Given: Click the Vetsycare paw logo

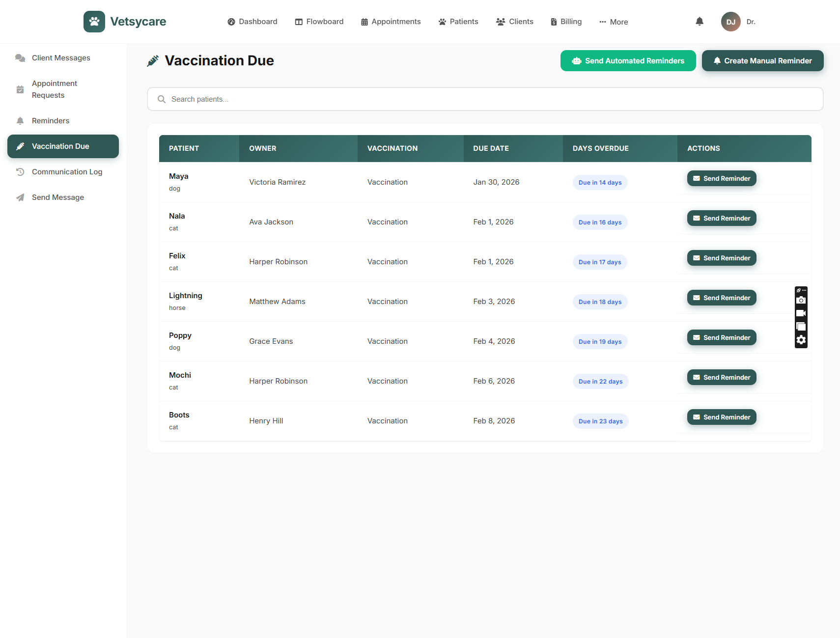Looking at the screenshot, I should click(x=94, y=22).
